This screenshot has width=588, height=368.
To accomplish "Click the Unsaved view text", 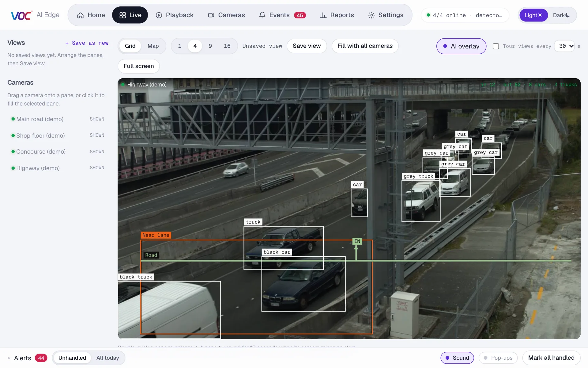I will (x=262, y=46).
